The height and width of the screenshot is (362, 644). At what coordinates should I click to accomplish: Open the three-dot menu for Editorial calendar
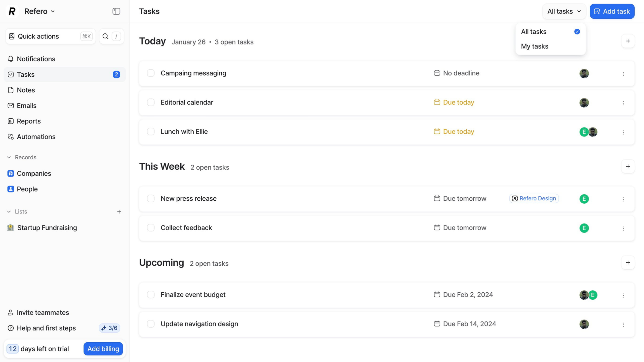point(623,103)
